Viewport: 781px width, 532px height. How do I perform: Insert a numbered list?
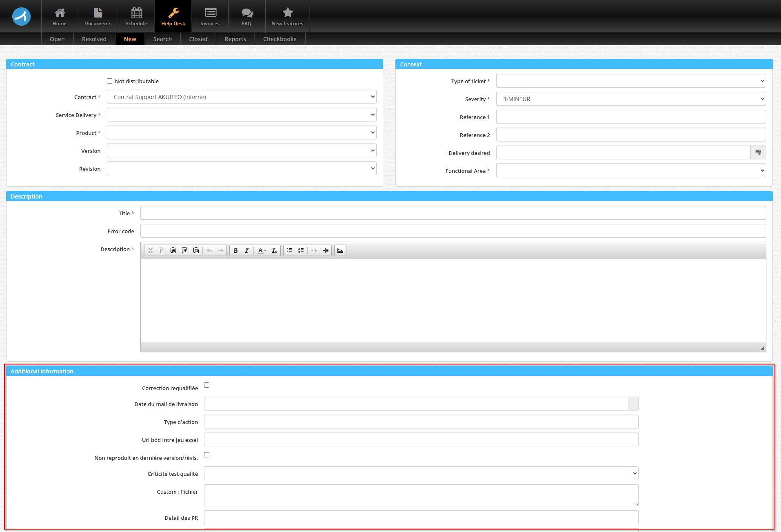289,250
